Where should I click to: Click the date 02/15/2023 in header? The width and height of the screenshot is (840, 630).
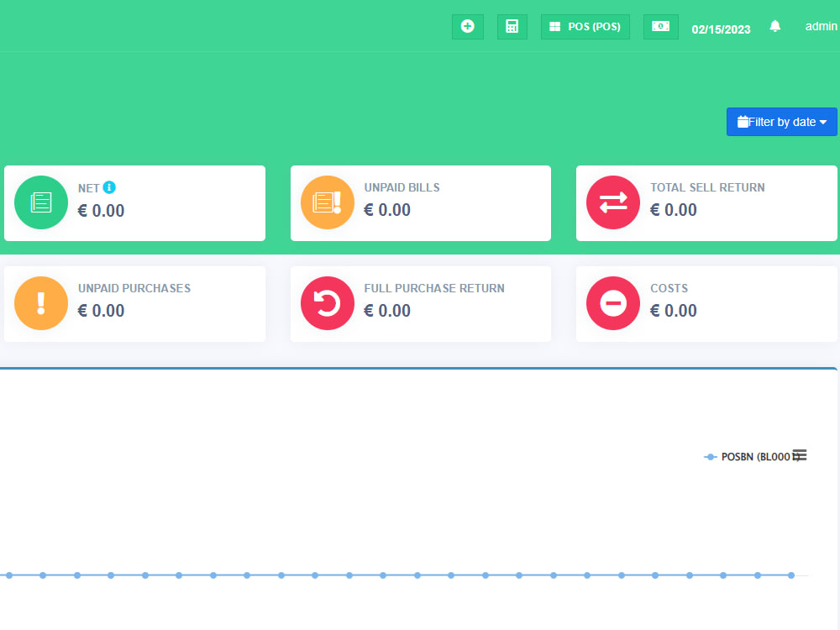721,29
